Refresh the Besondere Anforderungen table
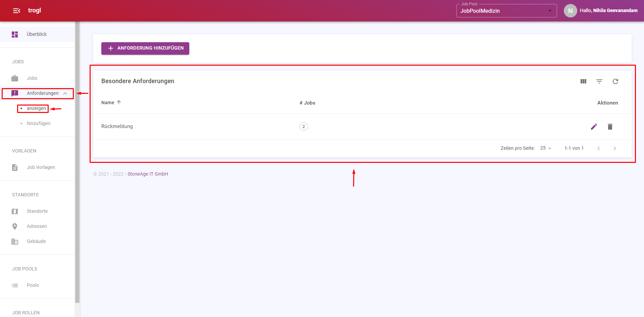 point(615,81)
